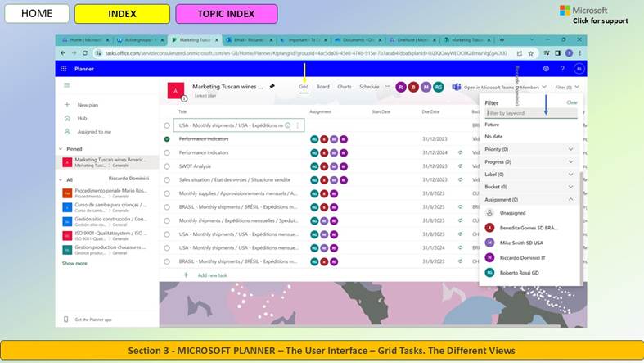Image resolution: width=644 pixels, height=363 pixels.
Task: Open more options dots in edited USA row
Action: click(x=298, y=125)
